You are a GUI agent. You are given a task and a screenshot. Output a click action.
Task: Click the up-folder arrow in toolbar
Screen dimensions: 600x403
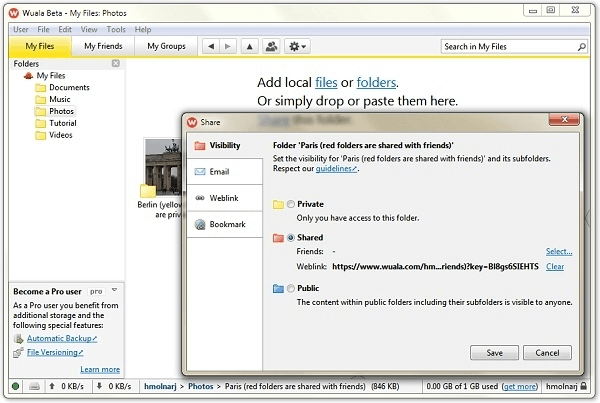tap(248, 46)
